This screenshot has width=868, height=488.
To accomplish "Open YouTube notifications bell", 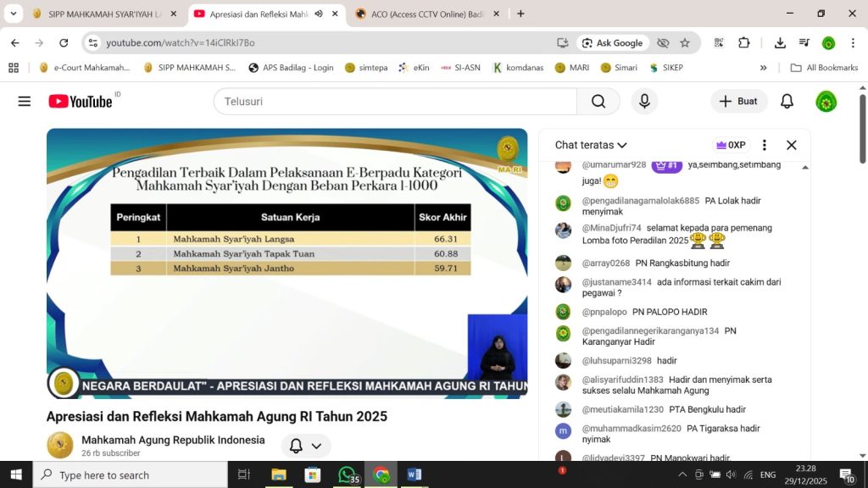I will [787, 102].
